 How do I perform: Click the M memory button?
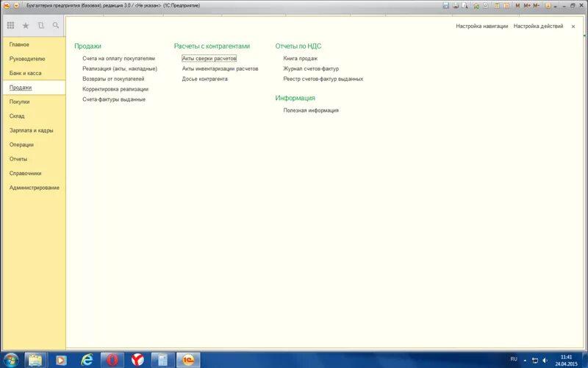[518, 6]
